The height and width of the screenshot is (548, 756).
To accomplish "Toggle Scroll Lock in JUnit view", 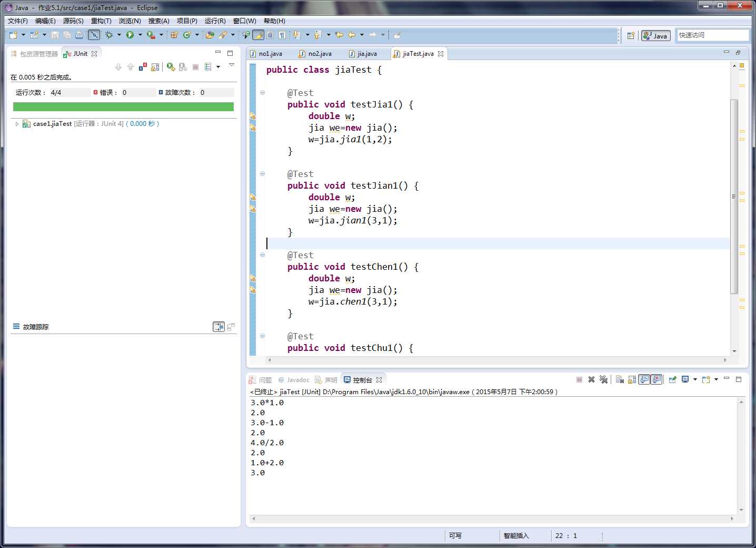I will [x=155, y=67].
